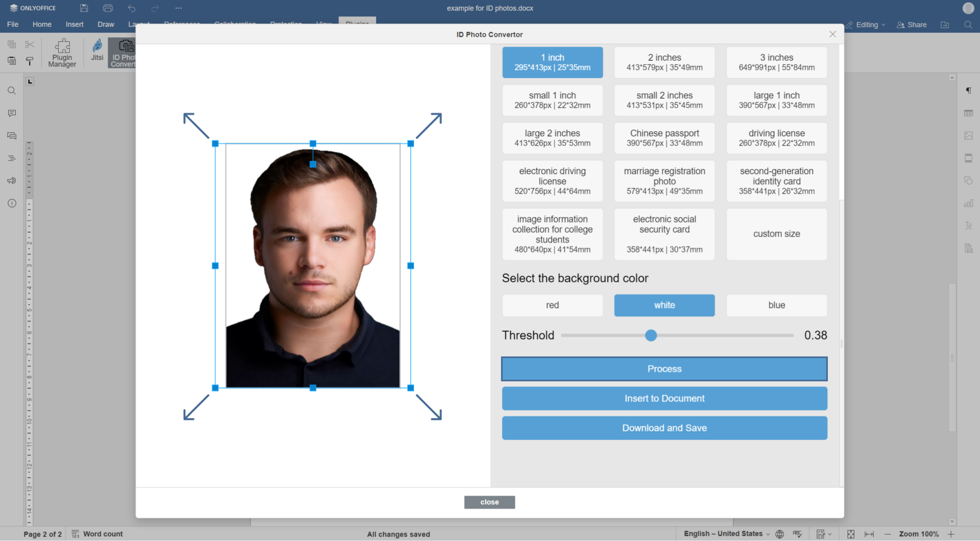Screen dimensions: 980x541
Task: Open the Navigation headings panel
Action: (11, 158)
